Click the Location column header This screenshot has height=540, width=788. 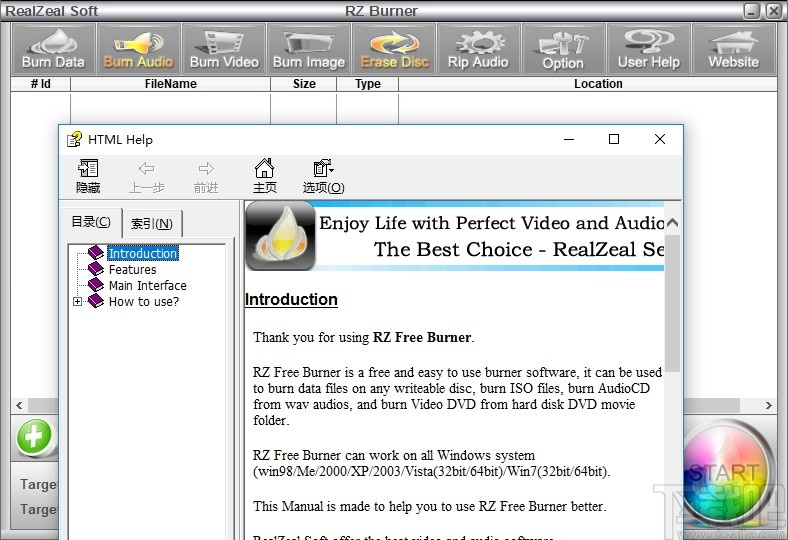coord(598,84)
